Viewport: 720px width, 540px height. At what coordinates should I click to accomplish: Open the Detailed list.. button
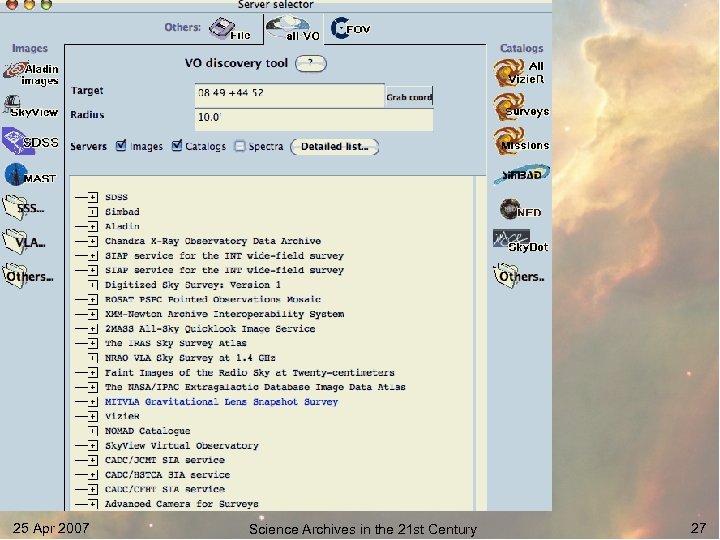point(335,147)
